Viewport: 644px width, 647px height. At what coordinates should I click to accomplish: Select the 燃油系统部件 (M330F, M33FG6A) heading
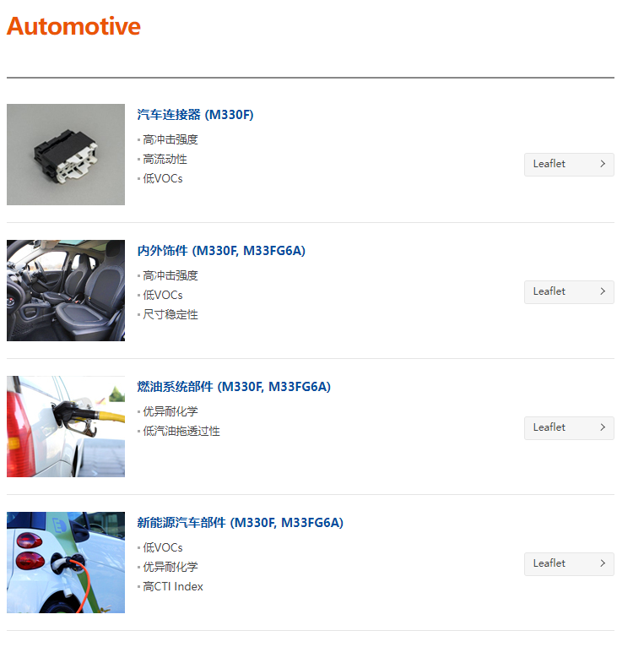234,387
